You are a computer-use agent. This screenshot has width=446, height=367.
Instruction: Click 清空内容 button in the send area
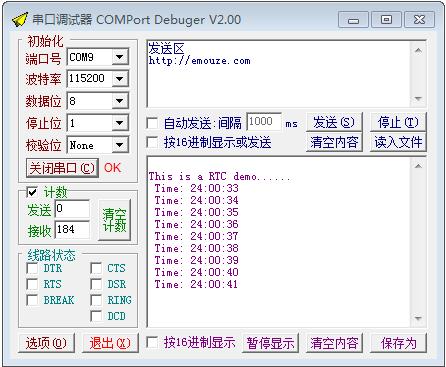click(334, 142)
